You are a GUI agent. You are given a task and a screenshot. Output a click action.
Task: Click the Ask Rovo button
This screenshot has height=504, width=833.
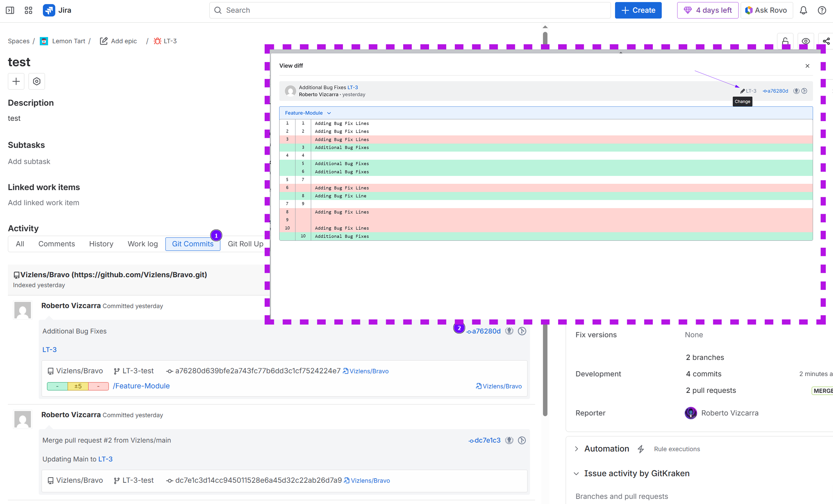766,10
